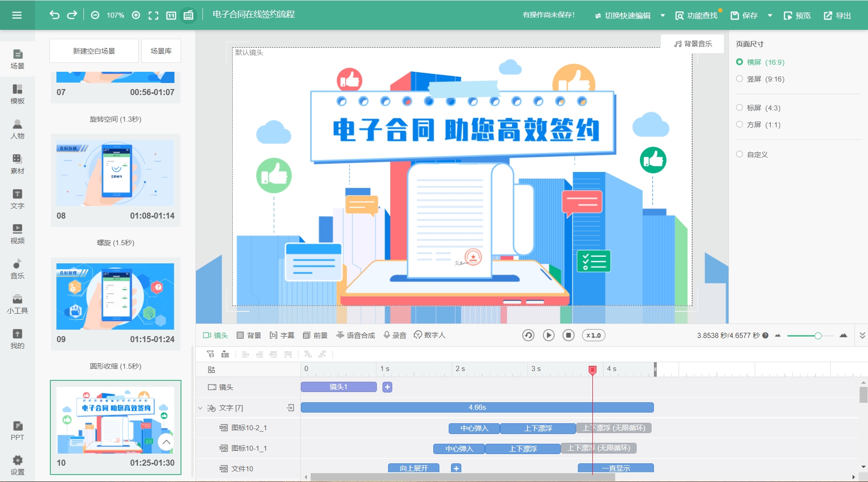Switch to 录音 timeline tab
This screenshot has height=482, width=868.
pyautogui.click(x=395, y=335)
